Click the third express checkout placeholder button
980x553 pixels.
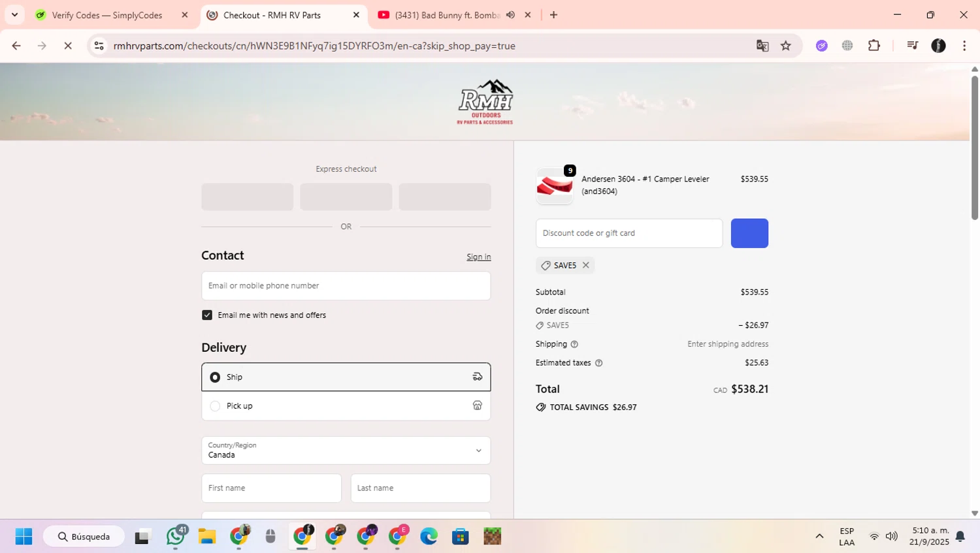coord(445,197)
